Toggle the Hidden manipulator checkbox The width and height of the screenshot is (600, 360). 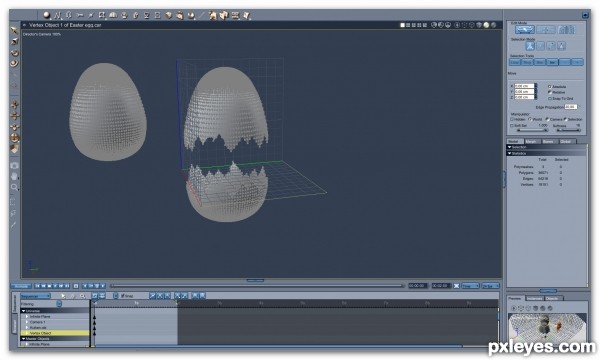coord(512,119)
